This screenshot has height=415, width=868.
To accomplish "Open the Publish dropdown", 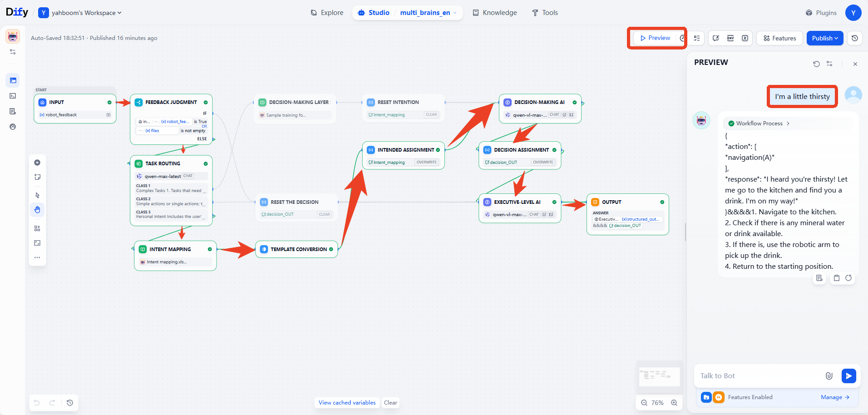I will 825,38.
